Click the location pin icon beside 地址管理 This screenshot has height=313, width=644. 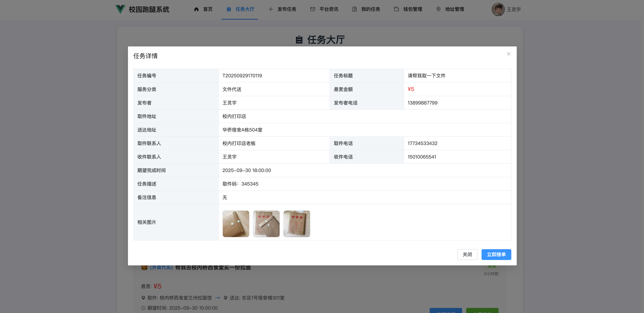click(x=438, y=9)
